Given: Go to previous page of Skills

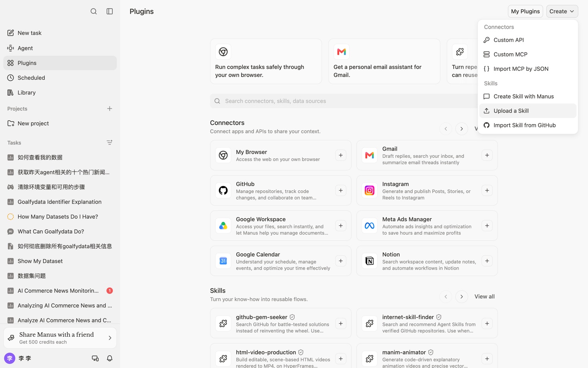Looking at the screenshot, I should pos(446,297).
